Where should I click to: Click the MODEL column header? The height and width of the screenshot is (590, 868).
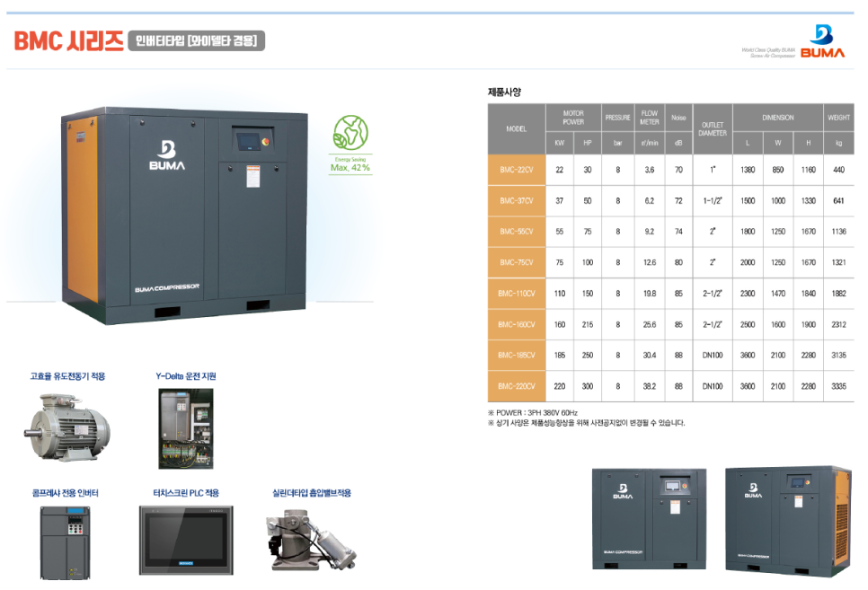pyautogui.click(x=517, y=129)
